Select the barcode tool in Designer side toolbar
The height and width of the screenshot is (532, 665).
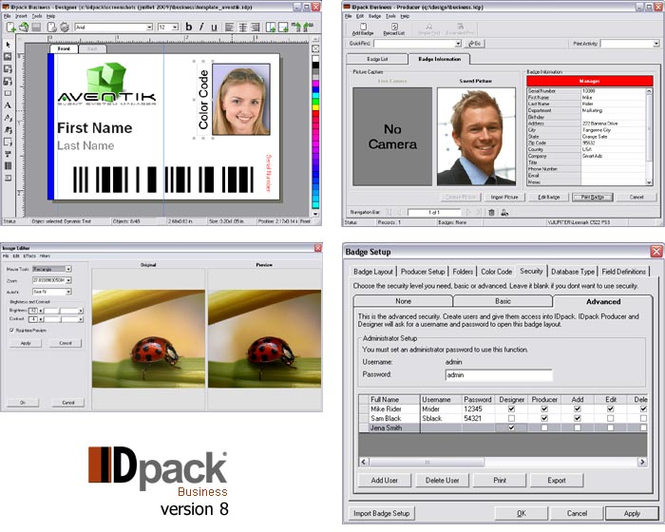click(x=8, y=166)
